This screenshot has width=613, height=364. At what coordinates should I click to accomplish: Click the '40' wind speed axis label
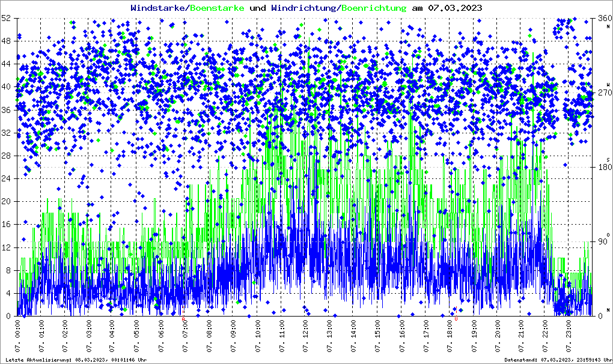(6, 87)
